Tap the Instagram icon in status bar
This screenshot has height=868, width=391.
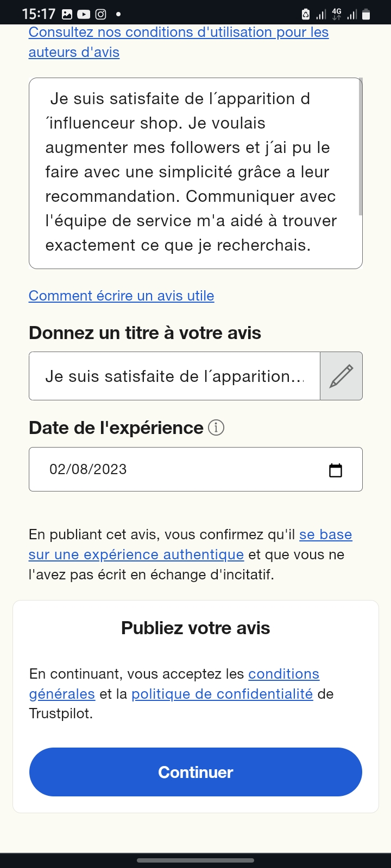point(100,15)
